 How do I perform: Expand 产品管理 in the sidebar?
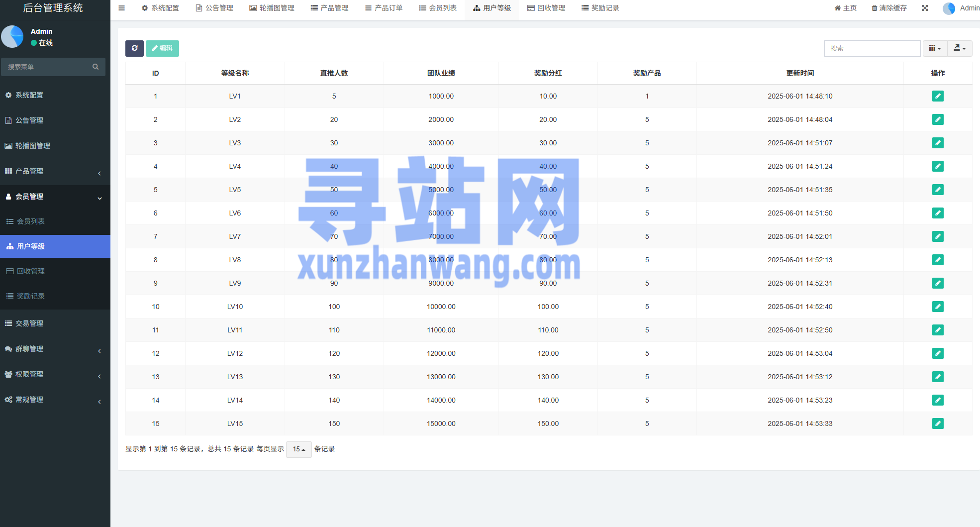[x=55, y=171]
